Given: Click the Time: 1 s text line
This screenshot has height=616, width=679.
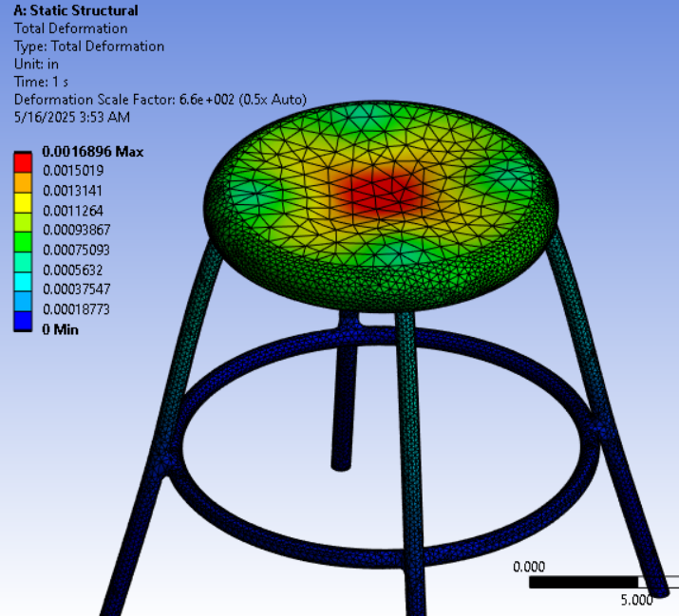Looking at the screenshot, I should (x=41, y=82).
